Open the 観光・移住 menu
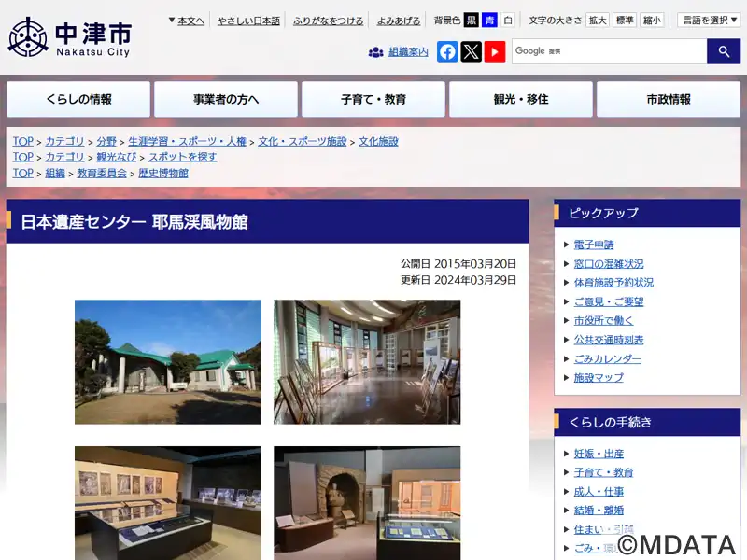 [x=521, y=99]
